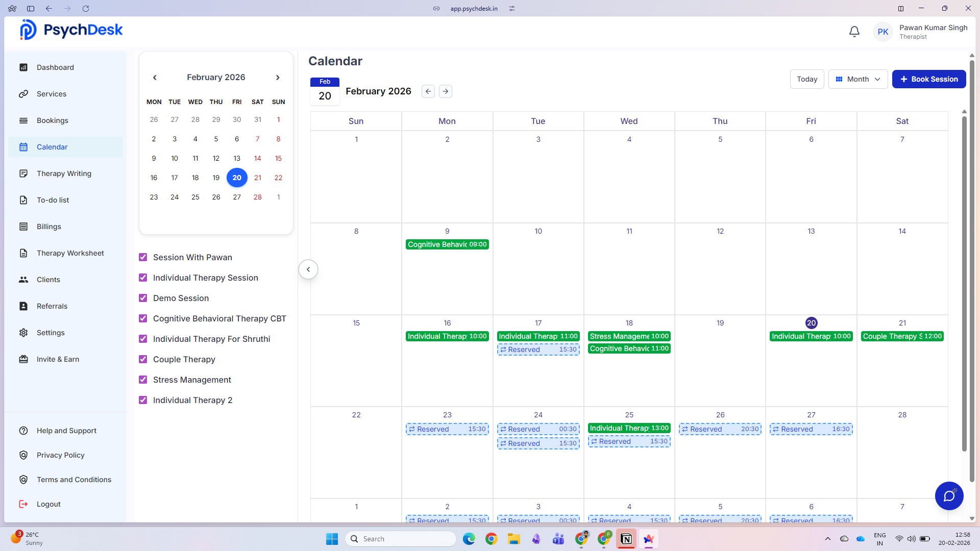The width and height of the screenshot is (980, 551).
Task: Disable the Couple Therapy filter
Action: pyautogui.click(x=143, y=359)
